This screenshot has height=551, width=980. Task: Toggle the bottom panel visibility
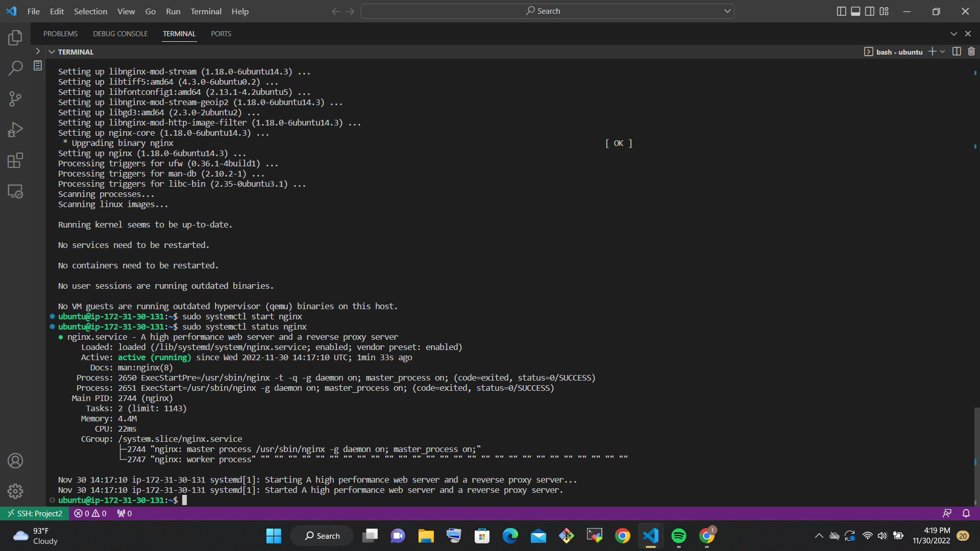(x=856, y=11)
